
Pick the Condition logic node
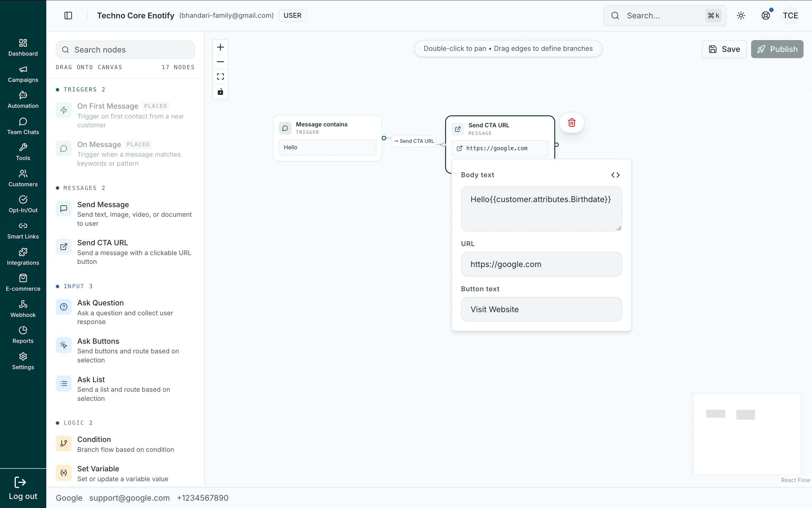tap(125, 444)
